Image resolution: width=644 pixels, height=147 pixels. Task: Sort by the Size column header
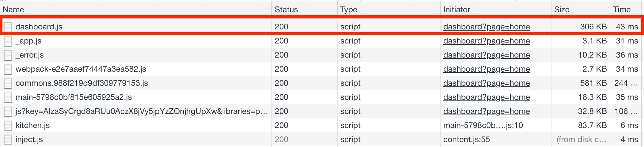click(x=581, y=9)
